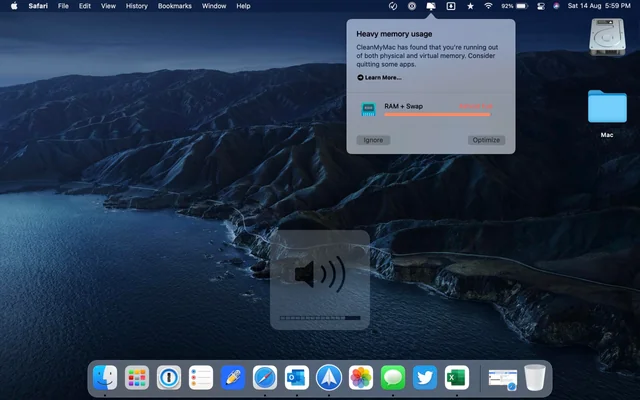
Task: Open Control Center from menu bar
Action: click(541, 6)
